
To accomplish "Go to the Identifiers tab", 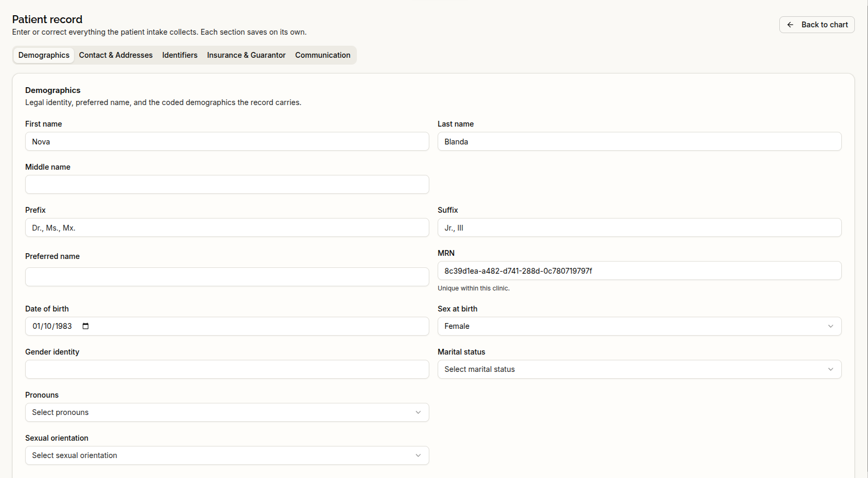I will [x=180, y=55].
